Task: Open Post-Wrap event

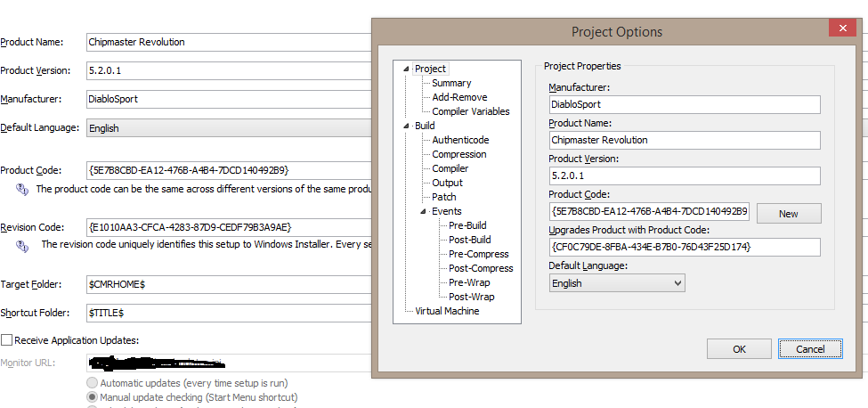Action: (472, 297)
